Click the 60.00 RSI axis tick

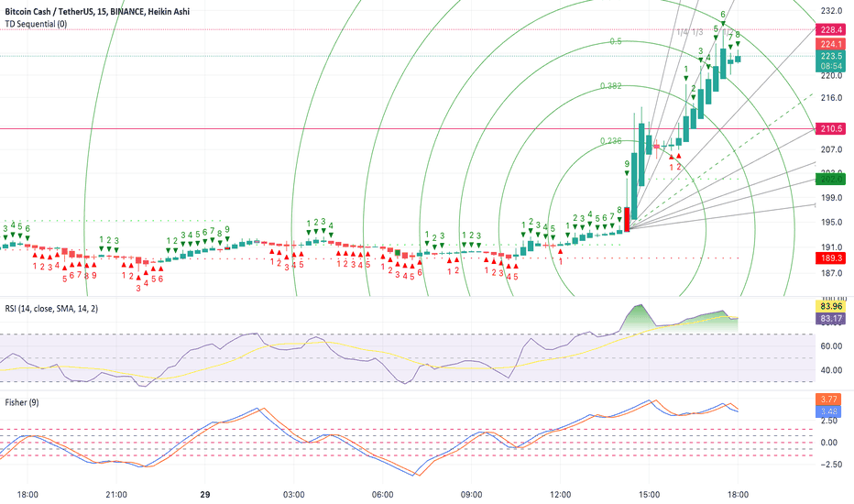coord(831,346)
